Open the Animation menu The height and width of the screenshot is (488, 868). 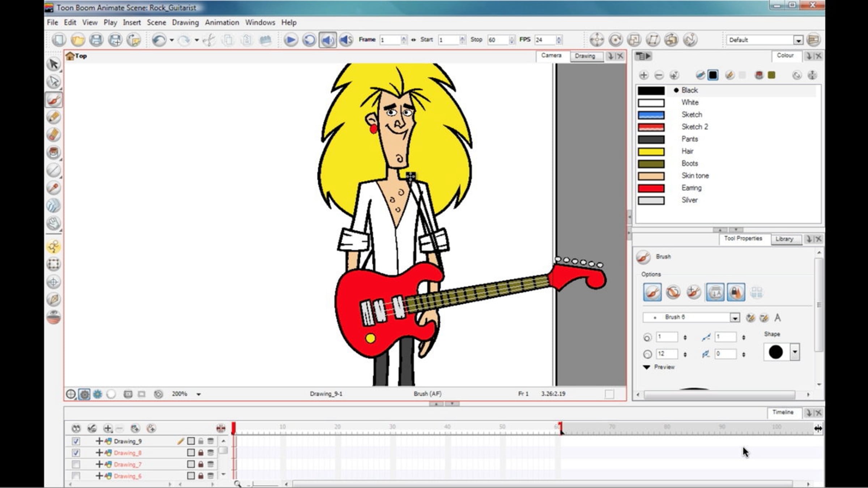pyautogui.click(x=222, y=22)
